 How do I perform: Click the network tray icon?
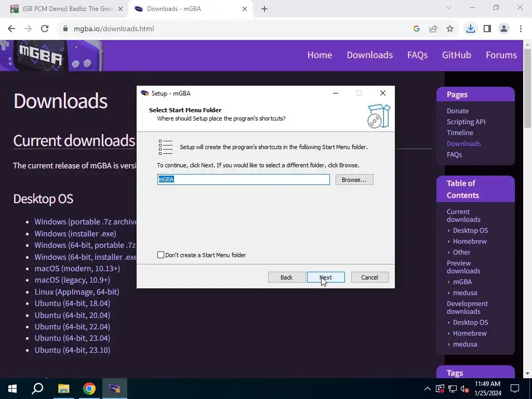(453, 389)
